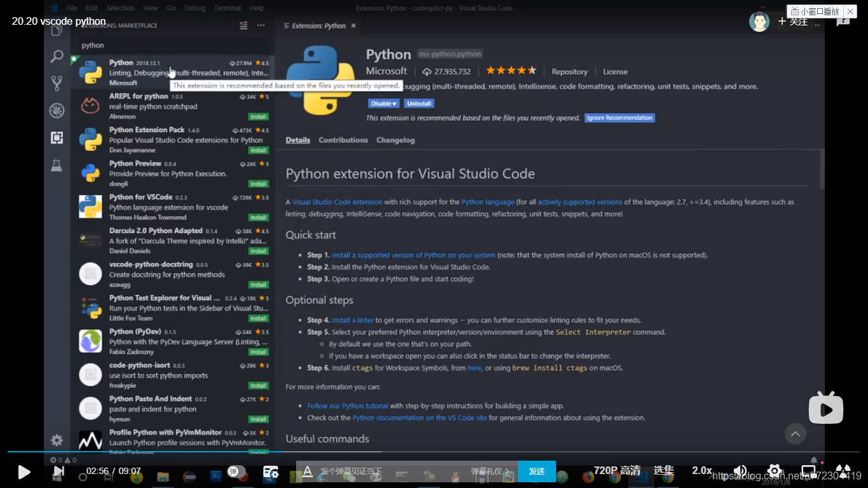868x488 pixels.
Task: Open the Debug menu in menu bar
Action: (196, 8)
